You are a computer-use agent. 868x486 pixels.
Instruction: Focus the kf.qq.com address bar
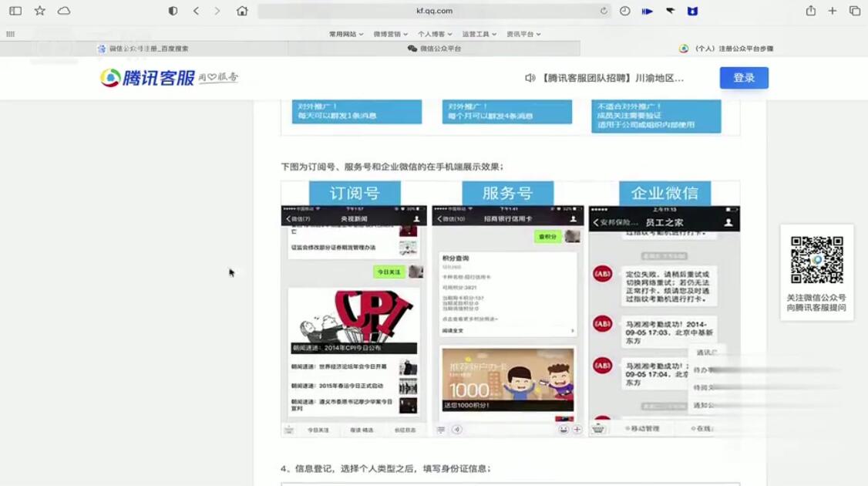coord(434,11)
